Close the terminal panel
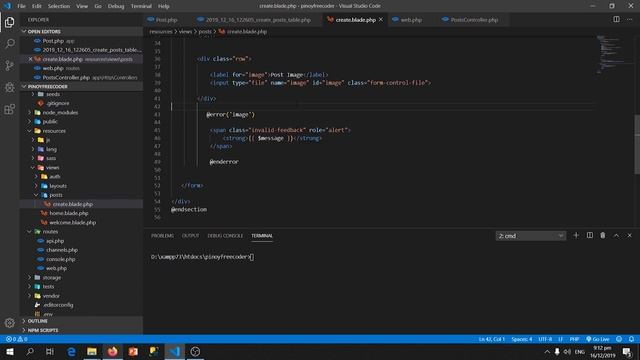640x360 pixels. (629, 236)
